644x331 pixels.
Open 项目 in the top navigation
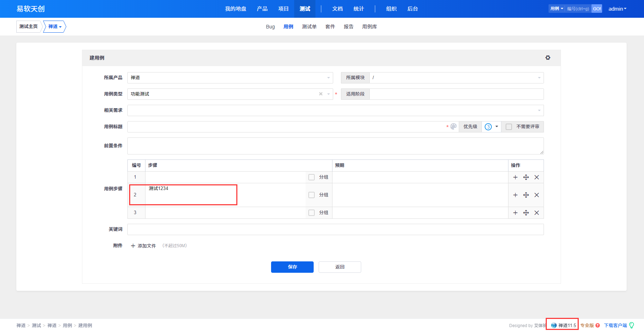(284, 9)
